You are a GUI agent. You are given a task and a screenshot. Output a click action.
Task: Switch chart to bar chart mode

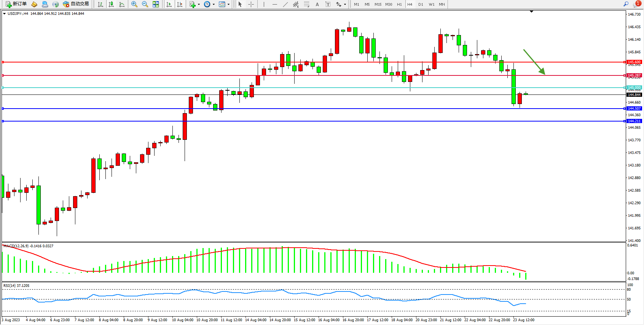[x=100, y=4]
